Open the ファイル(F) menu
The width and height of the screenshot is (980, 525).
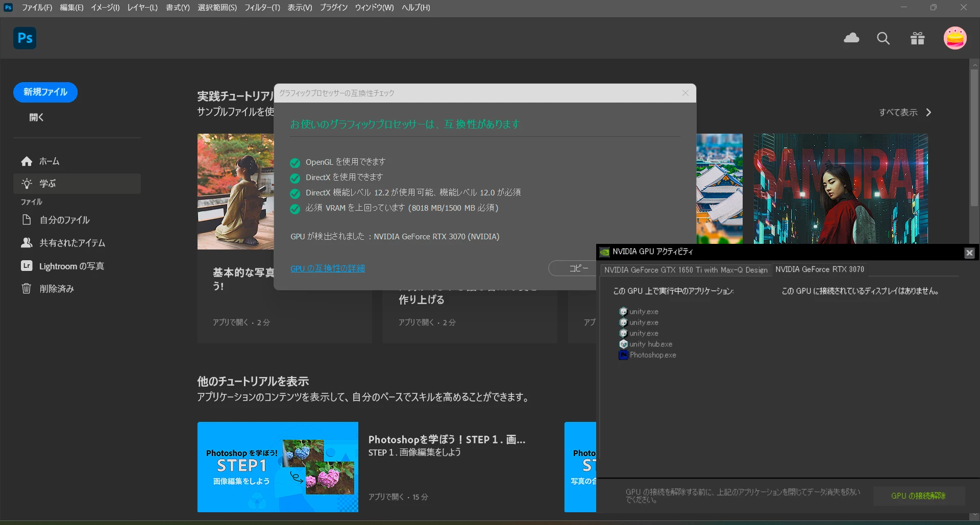[x=37, y=8]
